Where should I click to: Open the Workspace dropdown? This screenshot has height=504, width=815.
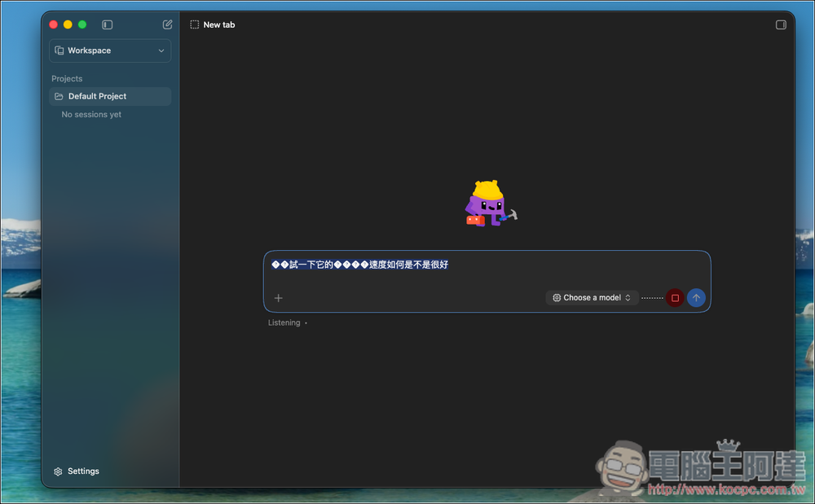pos(110,50)
